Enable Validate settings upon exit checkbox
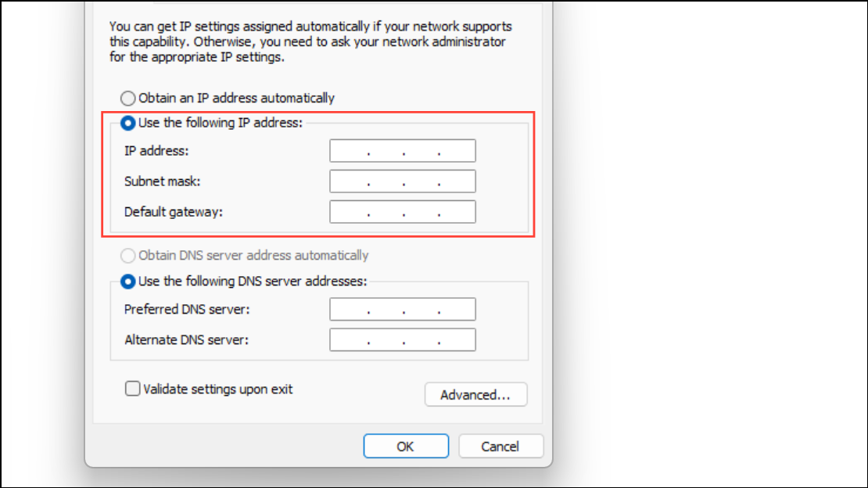This screenshot has width=868, height=488. point(133,389)
